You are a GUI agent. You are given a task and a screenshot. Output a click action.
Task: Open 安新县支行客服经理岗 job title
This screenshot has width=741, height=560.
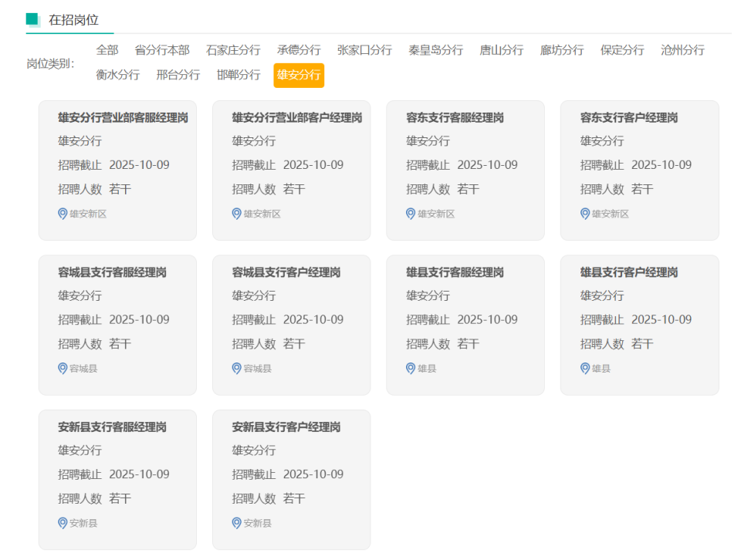[112, 427]
